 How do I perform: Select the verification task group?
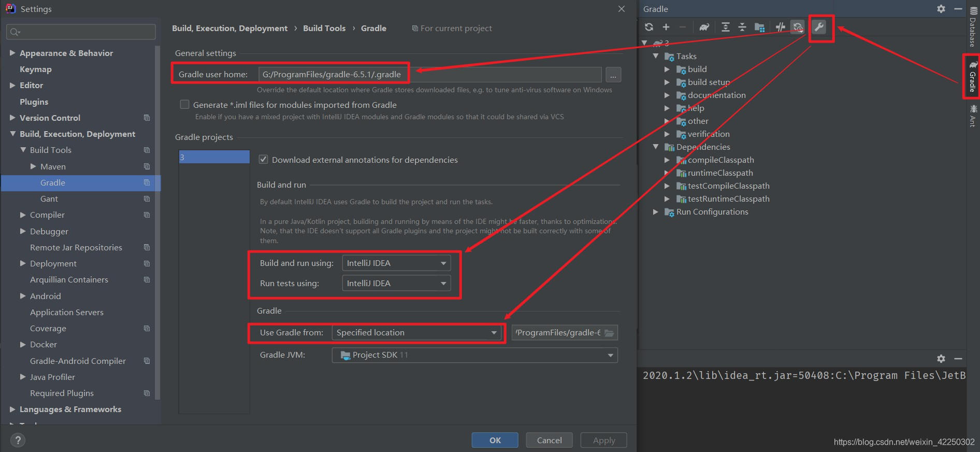pos(709,134)
